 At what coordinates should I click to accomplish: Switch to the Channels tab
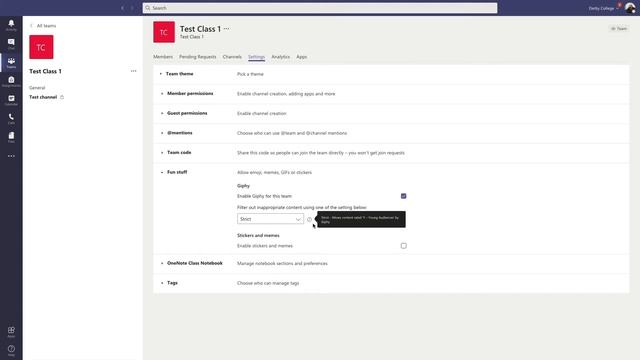click(x=232, y=57)
